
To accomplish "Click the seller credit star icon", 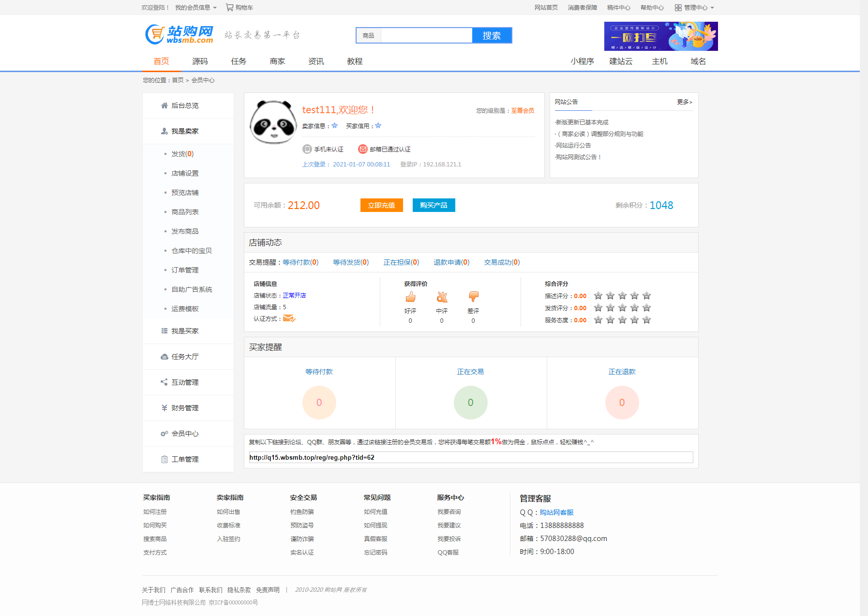I will click(334, 126).
